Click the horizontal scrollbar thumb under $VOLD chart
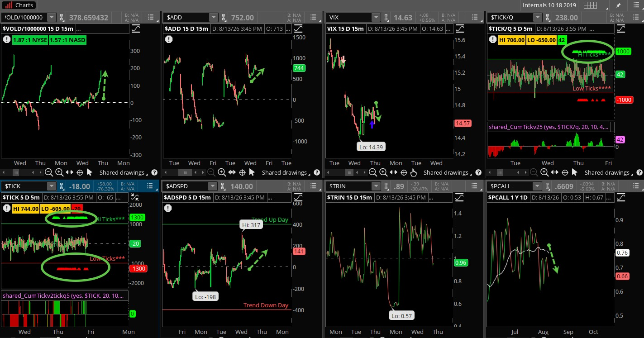Viewport: 644px width, 338px height. point(16,172)
